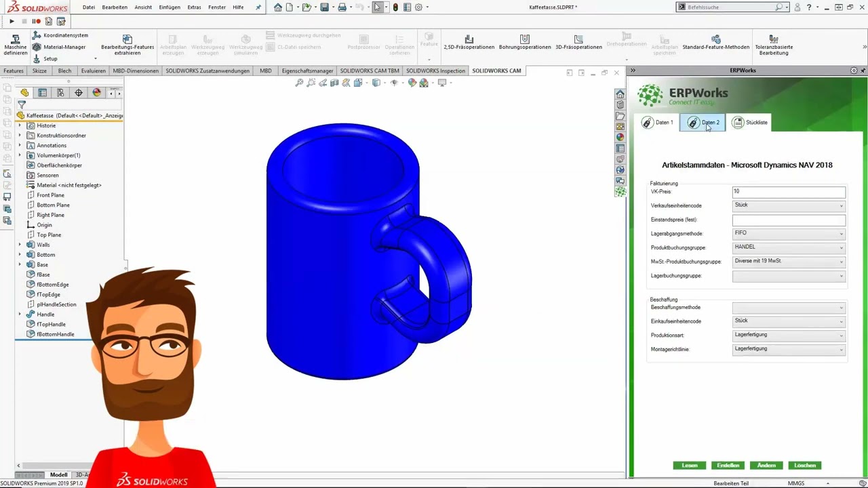868x488 pixels.
Task: Click the green Ändern button
Action: pos(766,466)
